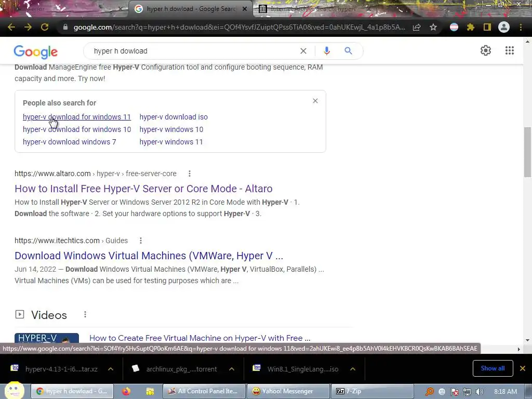Screen dimensions: 532x399
Task: Close the downloads bar
Action: pyautogui.click(x=523, y=368)
